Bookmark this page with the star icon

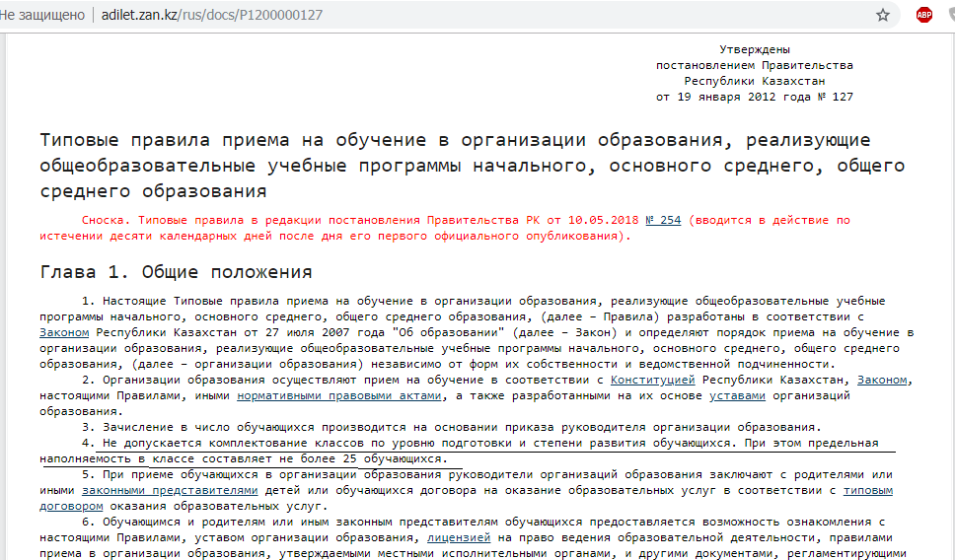click(x=883, y=15)
